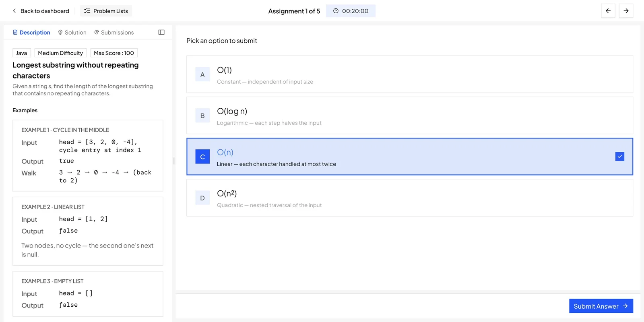The width and height of the screenshot is (644, 322).
Task: Select option B O(log n)
Action: click(x=410, y=116)
